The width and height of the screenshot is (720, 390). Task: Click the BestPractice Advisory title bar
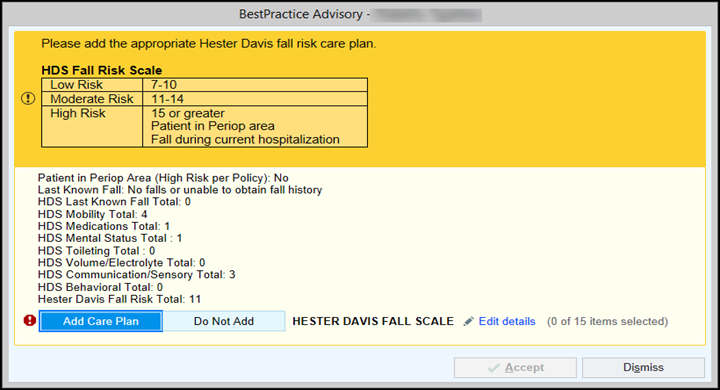point(360,14)
